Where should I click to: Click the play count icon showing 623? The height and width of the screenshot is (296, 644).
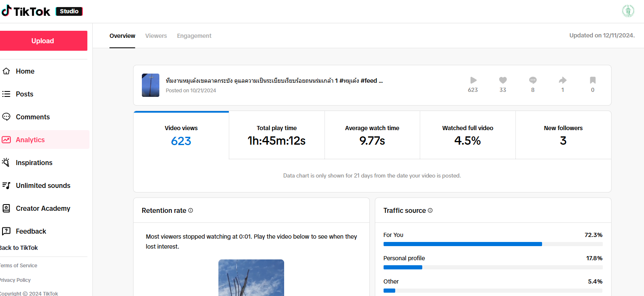tap(473, 80)
